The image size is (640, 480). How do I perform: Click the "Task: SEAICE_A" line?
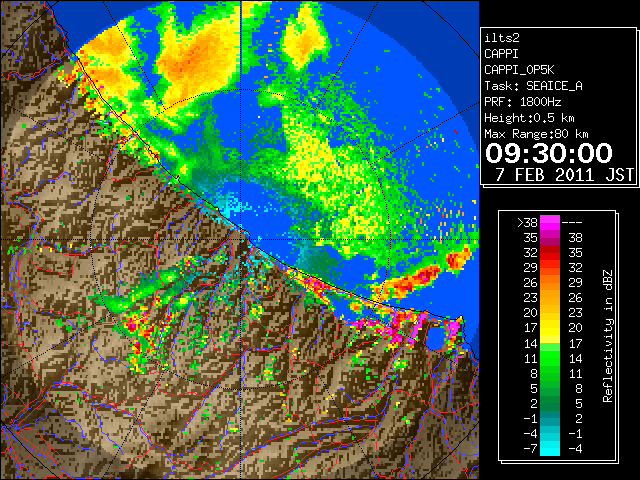[533, 86]
